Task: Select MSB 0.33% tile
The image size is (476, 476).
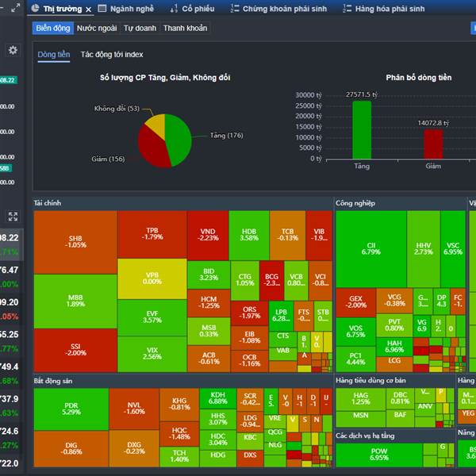Action: pyautogui.click(x=209, y=331)
